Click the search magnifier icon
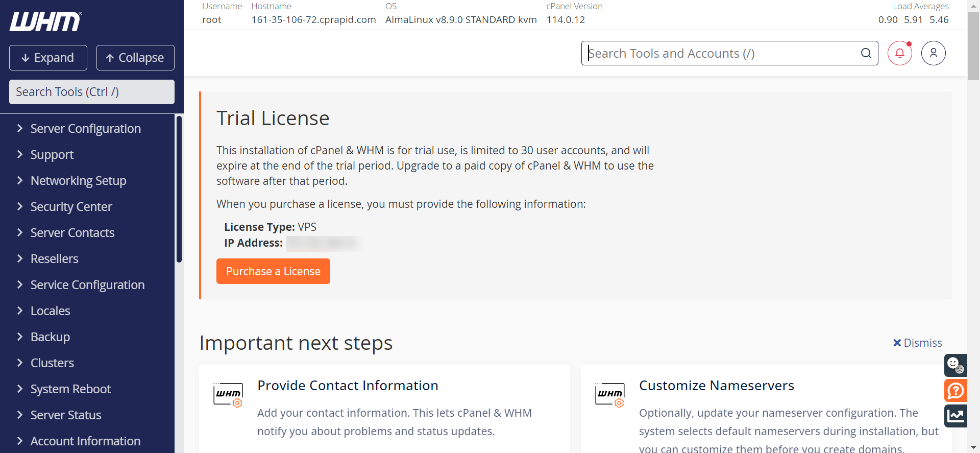This screenshot has height=453, width=980. [x=866, y=53]
